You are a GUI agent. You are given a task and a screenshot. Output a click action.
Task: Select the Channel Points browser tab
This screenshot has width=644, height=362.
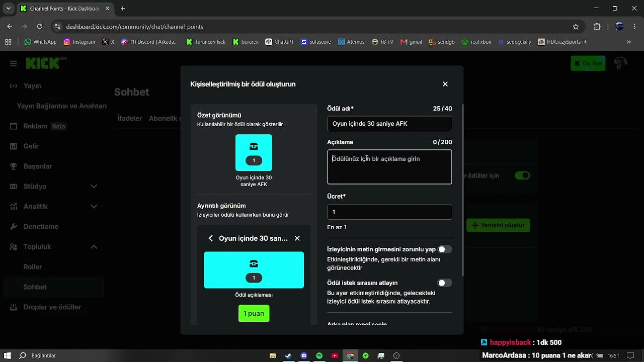click(65, 9)
